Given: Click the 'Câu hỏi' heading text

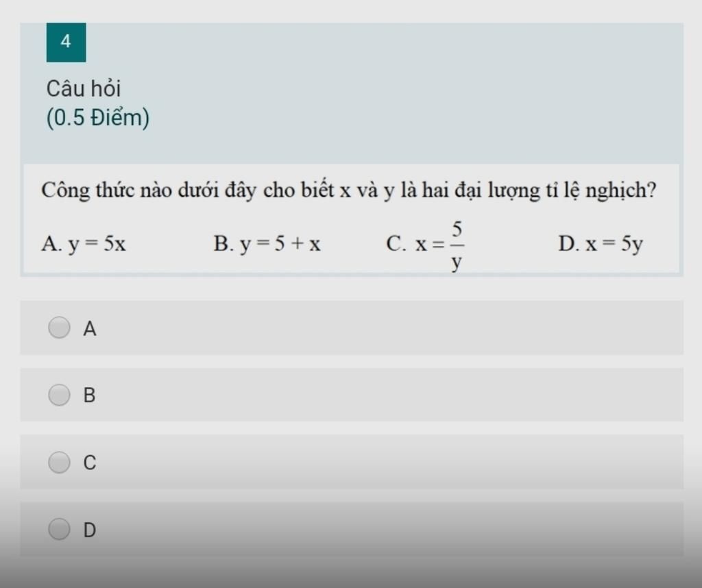Looking at the screenshot, I should (x=84, y=88).
